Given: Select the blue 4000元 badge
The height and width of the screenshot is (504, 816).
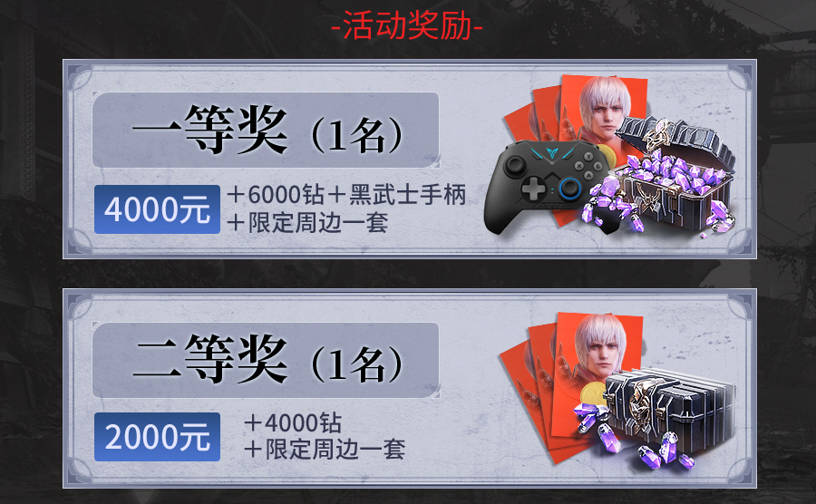Looking at the screenshot, I should pos(157,209).
